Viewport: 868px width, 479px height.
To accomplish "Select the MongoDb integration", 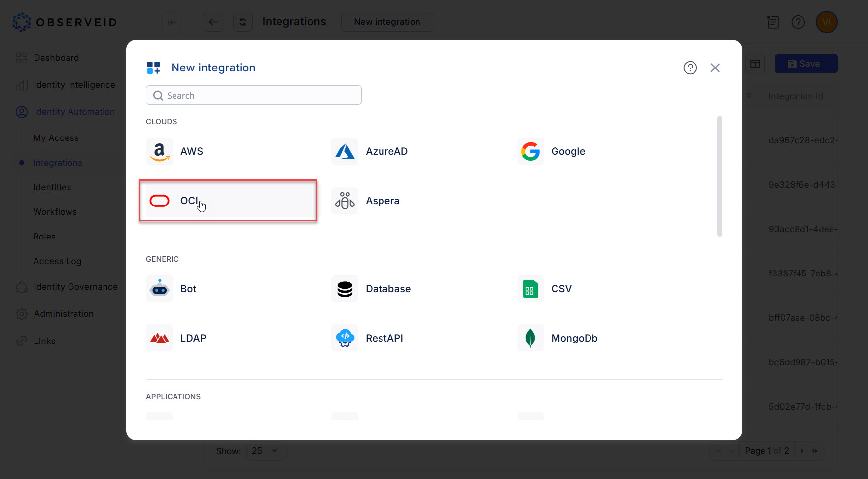I will click(x=574, y=338).
